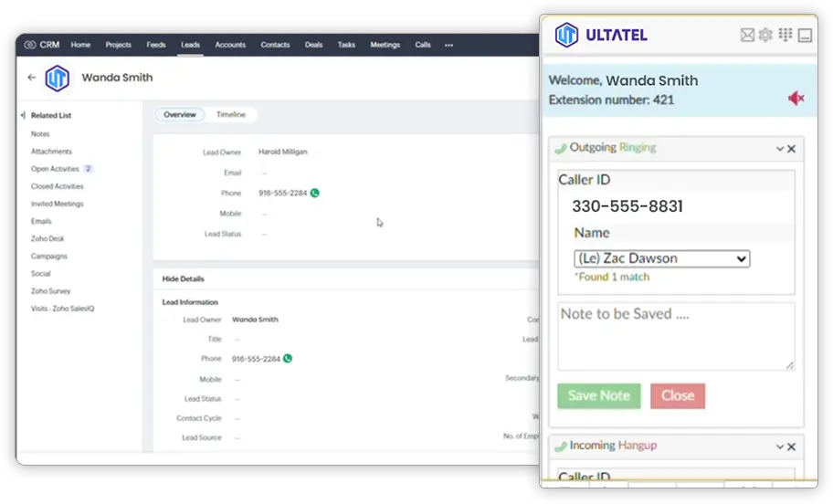This screenshot has width=833, height=504.
Task: Click the Ultatel logo beside Wanda Smith in CRM
Action: tap(58, 79)
